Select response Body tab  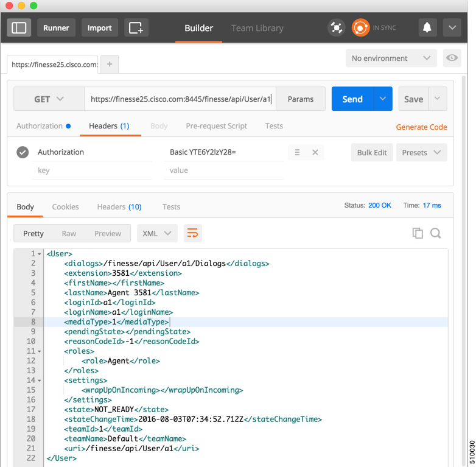click(25, 207)
